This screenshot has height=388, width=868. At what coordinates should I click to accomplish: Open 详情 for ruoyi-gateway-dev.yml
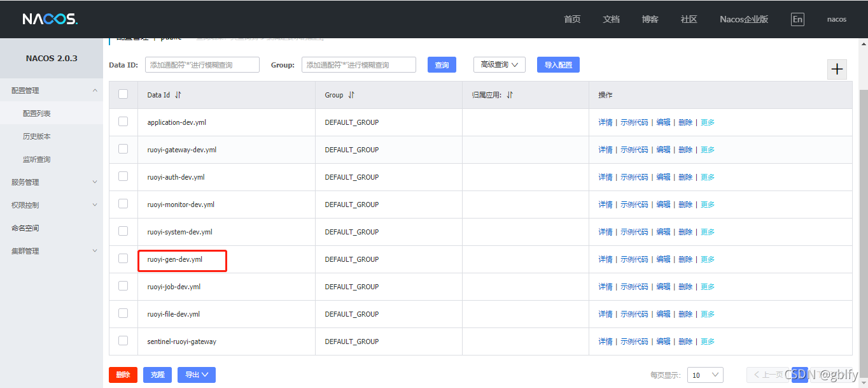[x=605, y=150]
